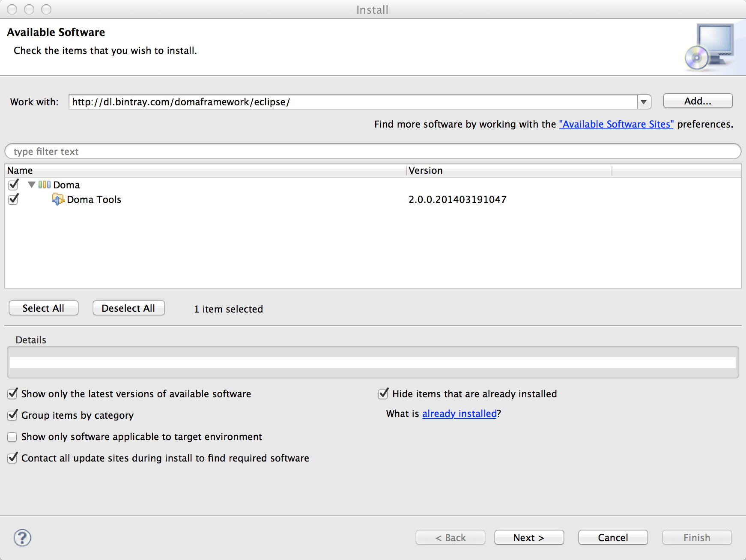This screenshot has height=560, width=746.
Task: Click the Doma category icon
Action: click(x=45, y=185)
